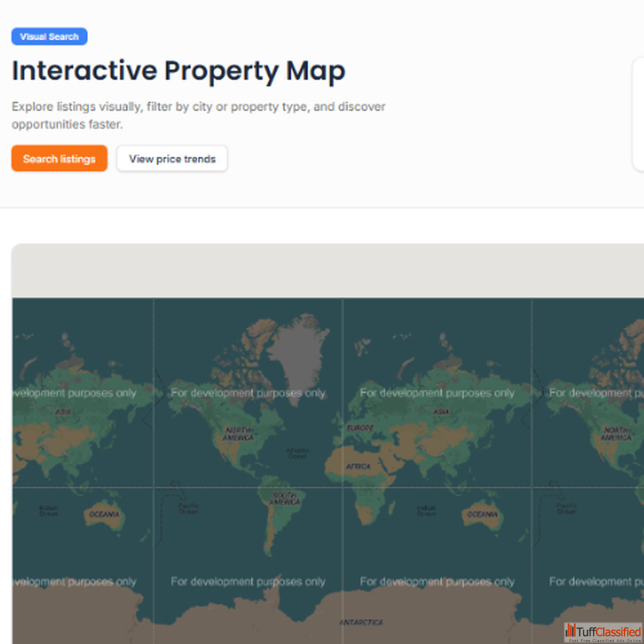Select the Europe label on map
Image resolution: width=644 pixels, height=644 pixels.
(360, 427)
